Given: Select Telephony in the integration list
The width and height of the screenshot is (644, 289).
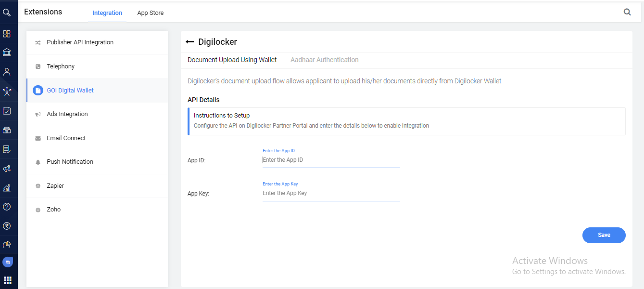Looking at the screenshot, I should click(x=61, y=66).
